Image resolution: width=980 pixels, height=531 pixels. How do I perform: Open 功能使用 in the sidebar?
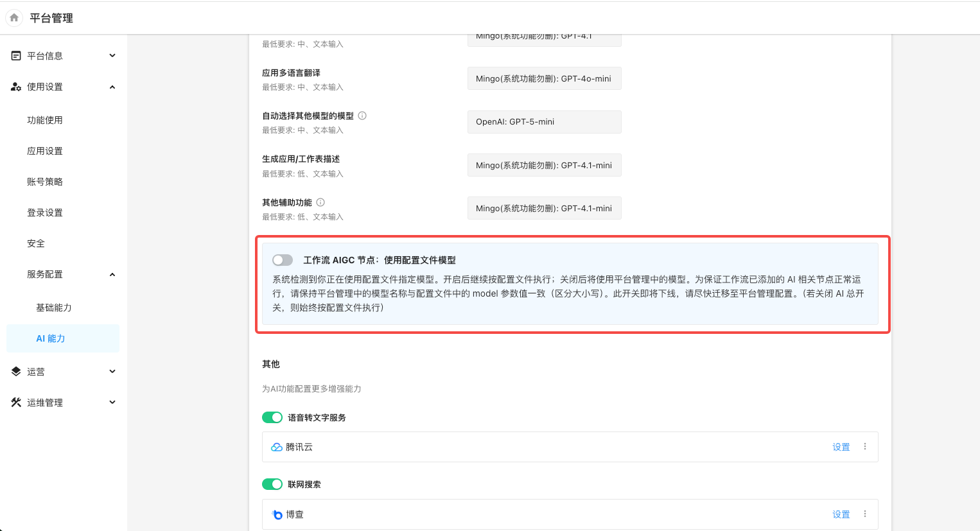45,120
